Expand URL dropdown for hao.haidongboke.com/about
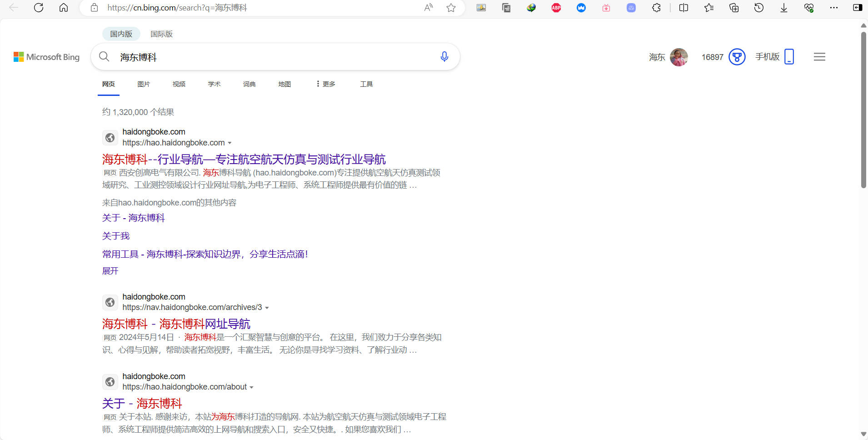The width and height of the screenshot is (868, 440). point(251,387)
